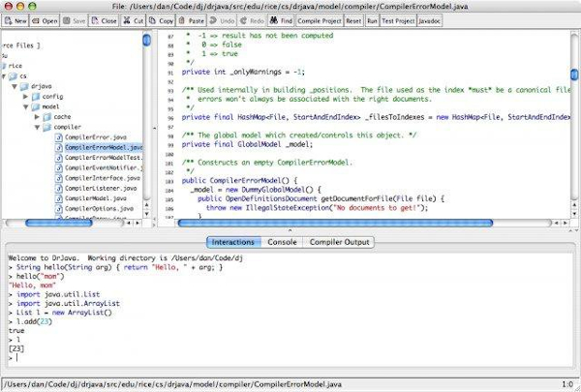Select the drjava folder icon
The width and height of the screenshot is (581, 392).
coord(25,86)
